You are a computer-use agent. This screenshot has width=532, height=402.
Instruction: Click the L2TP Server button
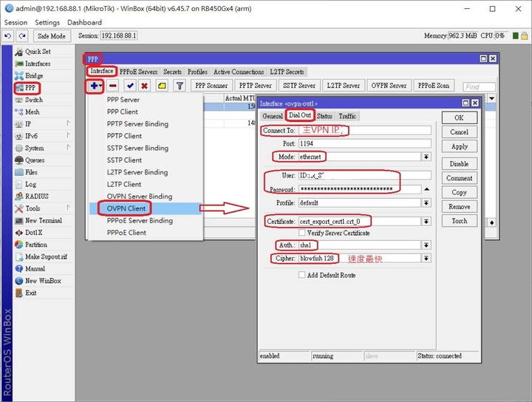coord(344,86)
